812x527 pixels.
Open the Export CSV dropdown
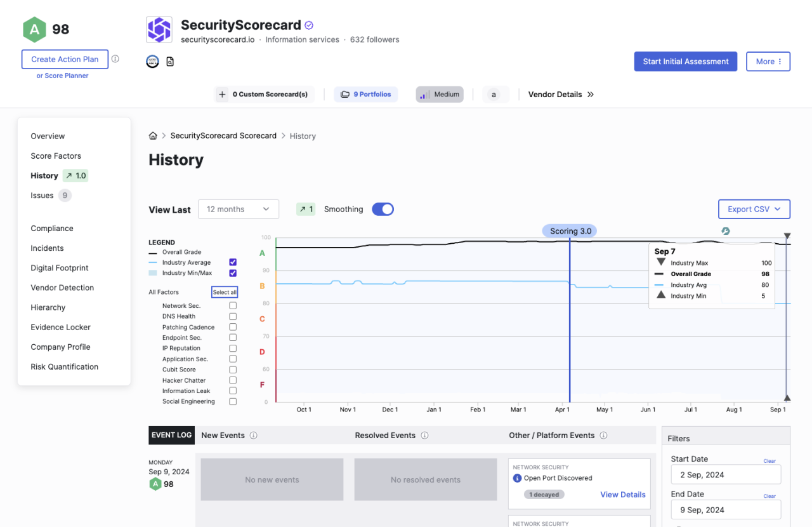pyautogui.click(x=754, y=209)
